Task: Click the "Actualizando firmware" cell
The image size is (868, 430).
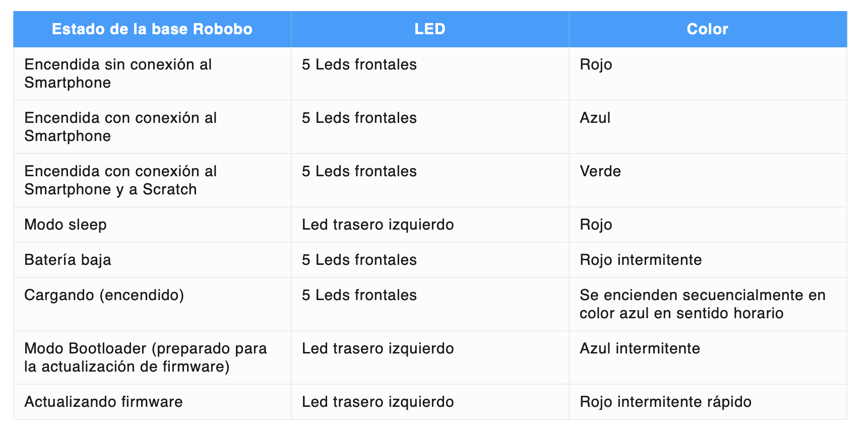Action: coord(103,402)
